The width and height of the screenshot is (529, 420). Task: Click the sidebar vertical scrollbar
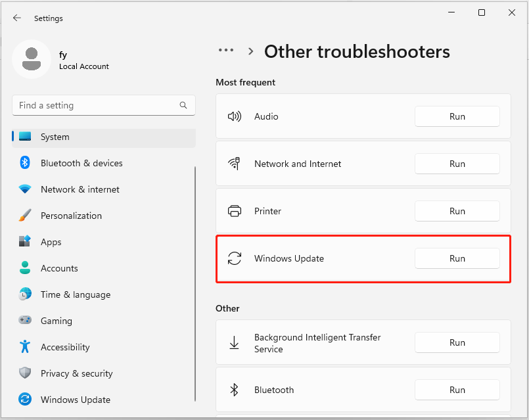point(195,283)
